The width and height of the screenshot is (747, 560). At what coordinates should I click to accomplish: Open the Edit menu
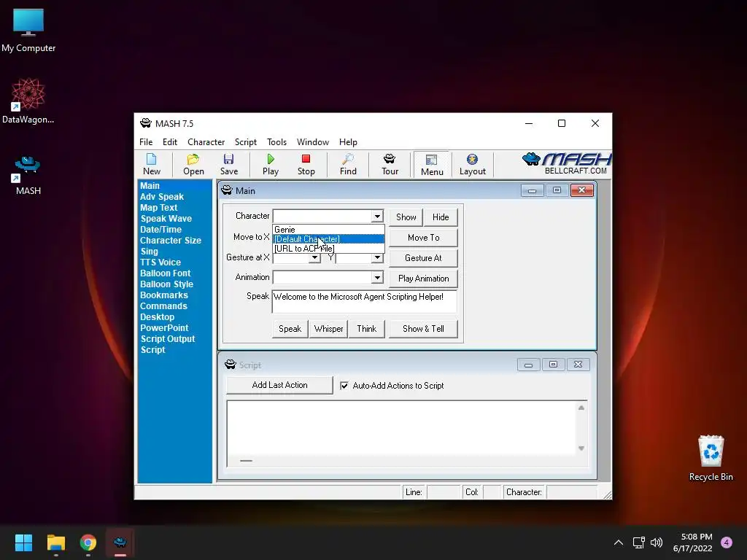click(169, 142)
